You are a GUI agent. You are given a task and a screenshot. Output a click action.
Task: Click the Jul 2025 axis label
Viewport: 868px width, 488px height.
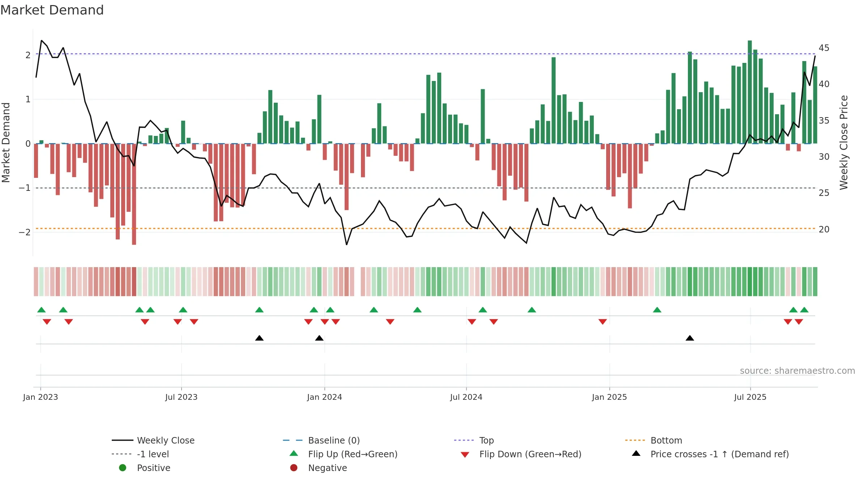coord(750,397)
